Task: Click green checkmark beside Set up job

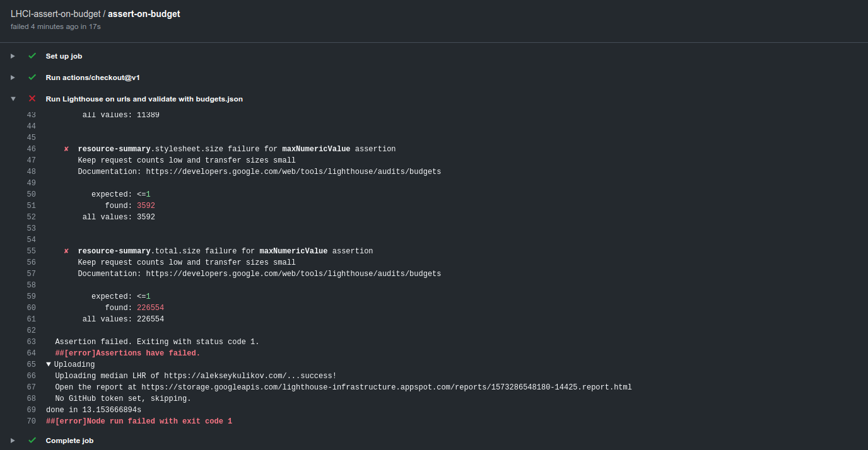Action: pyautogui.click(x=32, y=56)
